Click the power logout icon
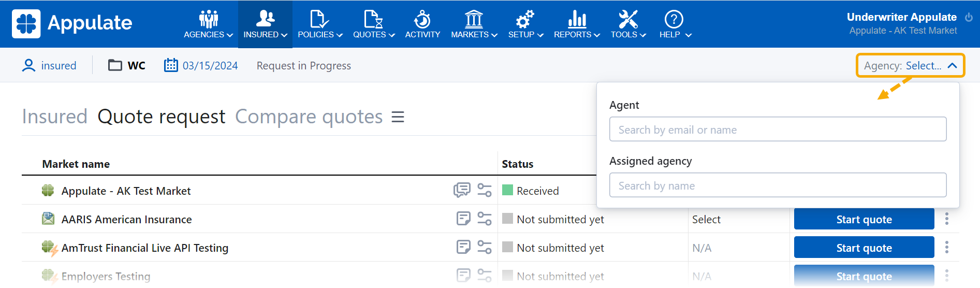Viewport: 980px width, 288px height. (x=969, y=17)
